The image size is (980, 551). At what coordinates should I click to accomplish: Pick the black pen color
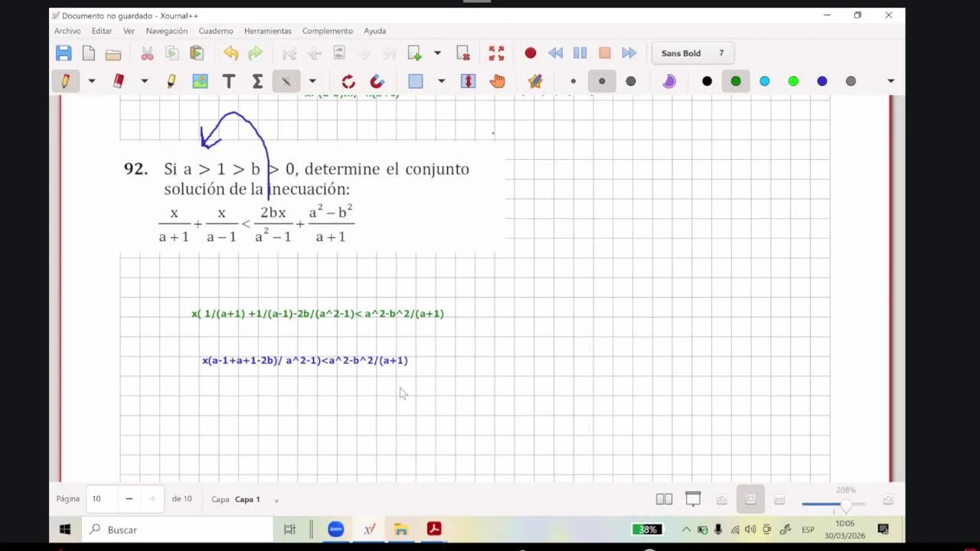point(707,81)
